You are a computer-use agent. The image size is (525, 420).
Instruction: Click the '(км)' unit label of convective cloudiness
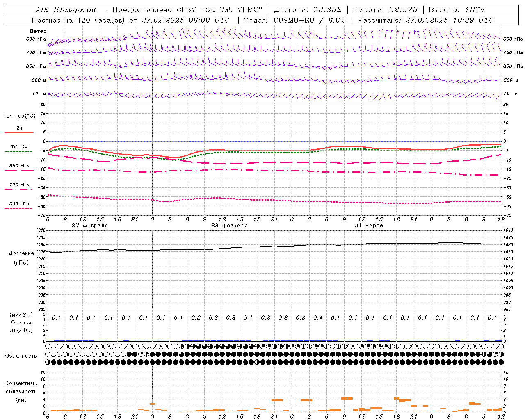pyautogui.click(x=21, y=399)
